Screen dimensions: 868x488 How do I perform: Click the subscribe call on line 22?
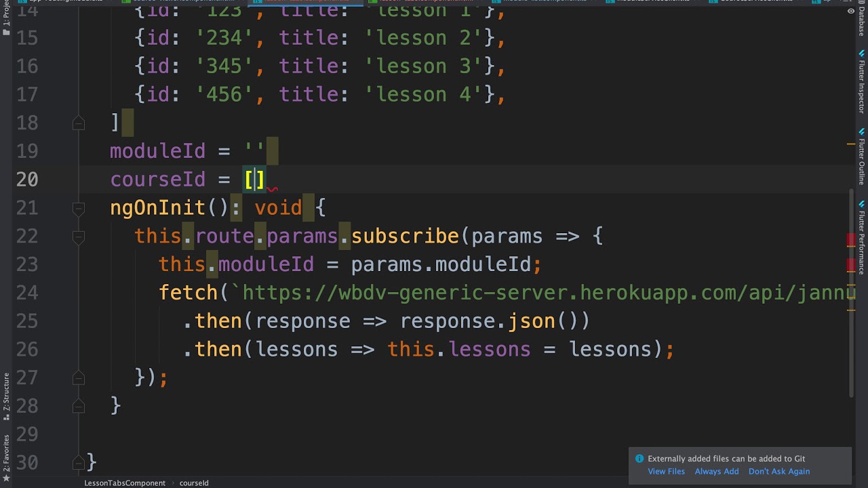point(405,237)
